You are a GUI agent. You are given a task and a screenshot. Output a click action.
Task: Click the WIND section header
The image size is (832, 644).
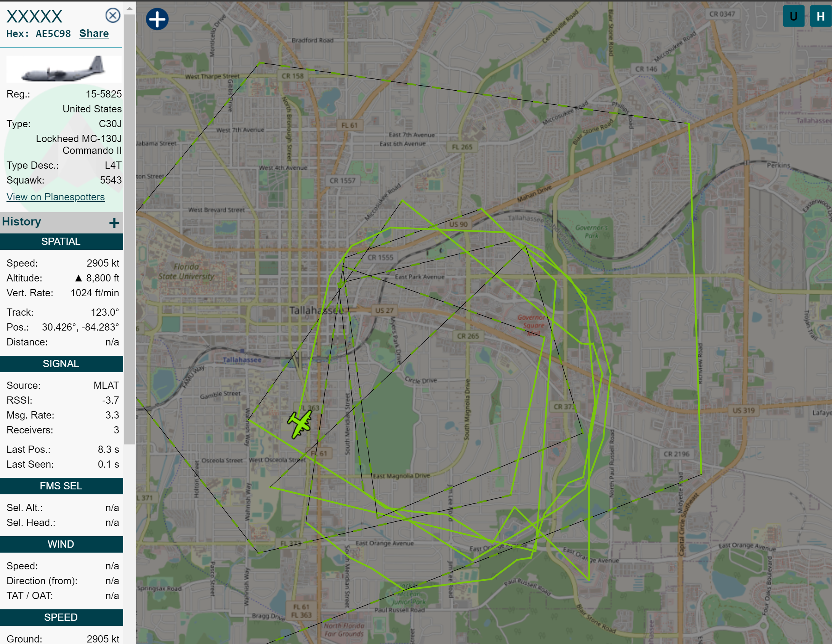click(x=61, y=544)
